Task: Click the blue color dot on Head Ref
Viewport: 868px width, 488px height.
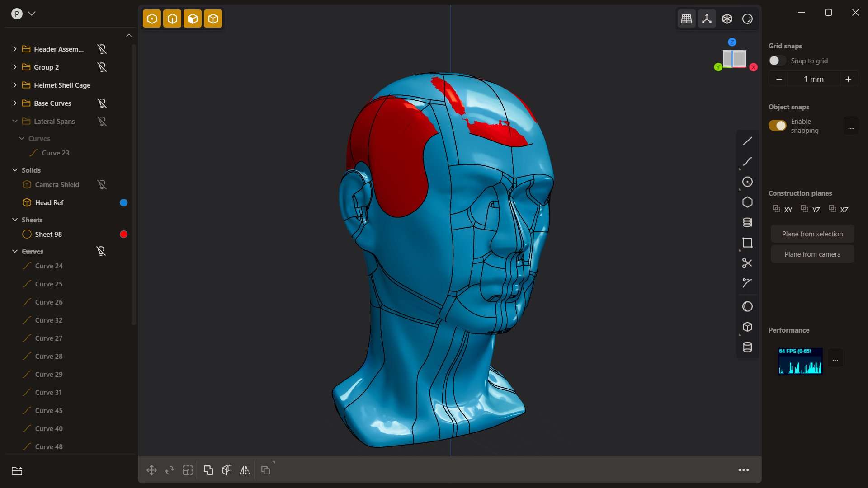Action: pyautogui.click(x=123, y=202)
